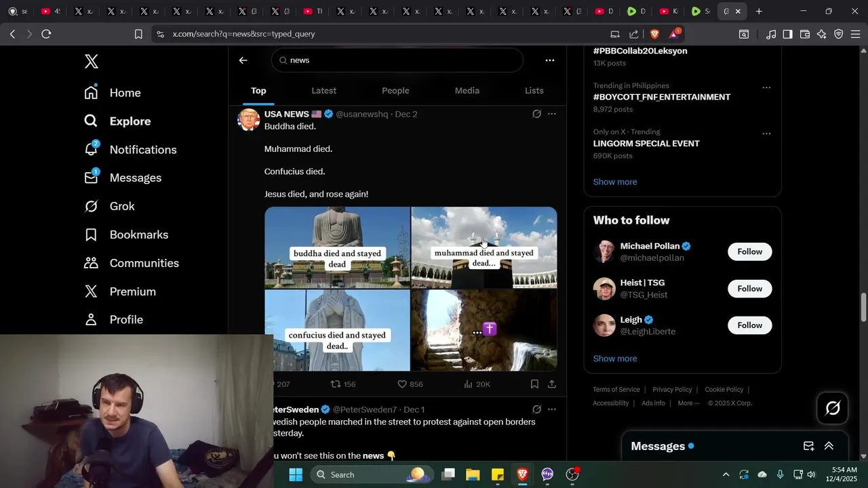The width and height of the screenshot is (868, 488).
Task: Switch to the Media tab
Action: point(467,91)
